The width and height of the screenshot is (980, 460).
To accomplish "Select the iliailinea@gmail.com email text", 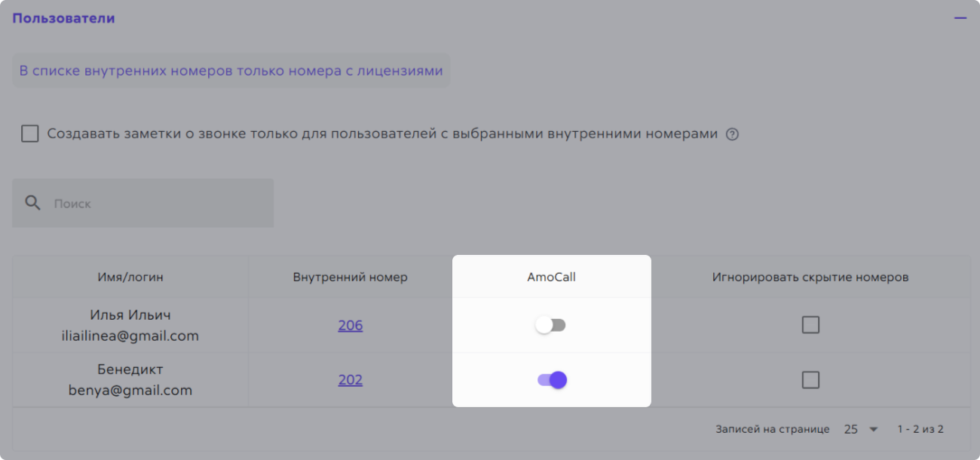I will point(130,336).
